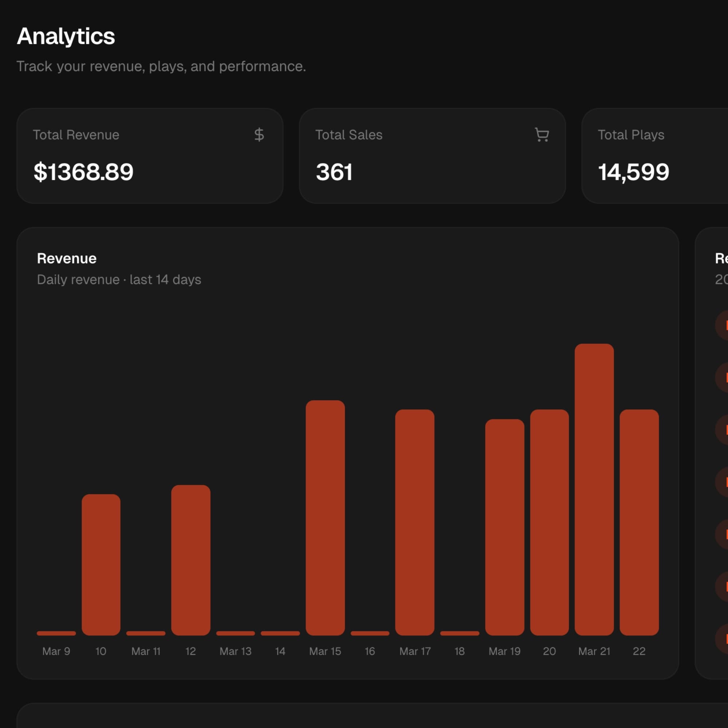The width and height of the screenshot is (728, 728).
Task: Click the Mar 11 revenue bar
Action: point(146,633)
